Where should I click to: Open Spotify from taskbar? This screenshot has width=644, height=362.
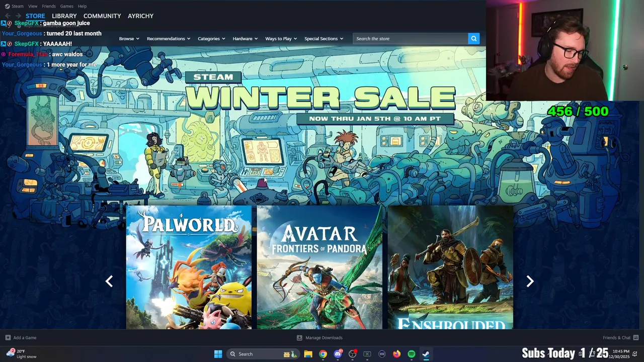tap(412, 354)
